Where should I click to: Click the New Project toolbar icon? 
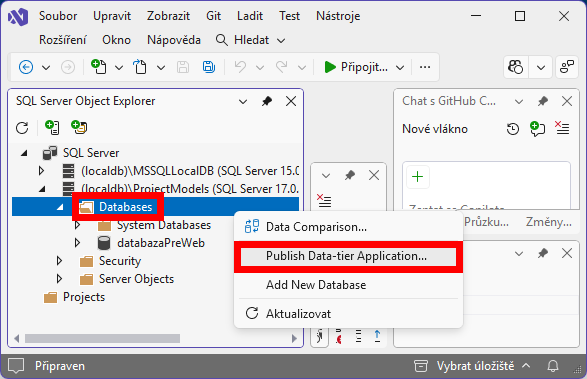click(98, 67)
